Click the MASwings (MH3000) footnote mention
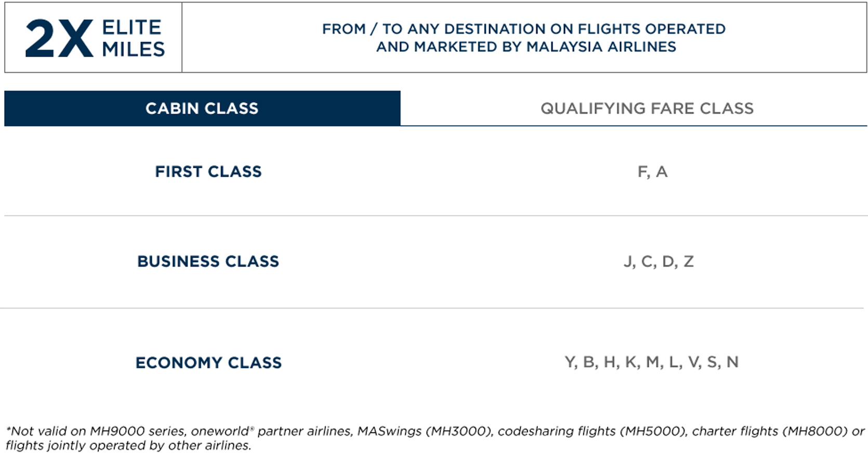This screenshot has height=458, width=868. pyautogui.click(x=425, y=431)
